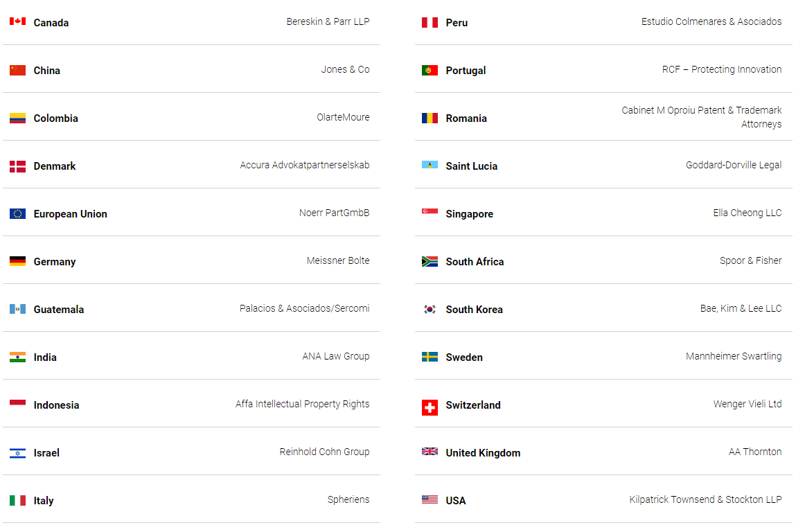Open the Affa Intellectual Property Rights link

302,404
